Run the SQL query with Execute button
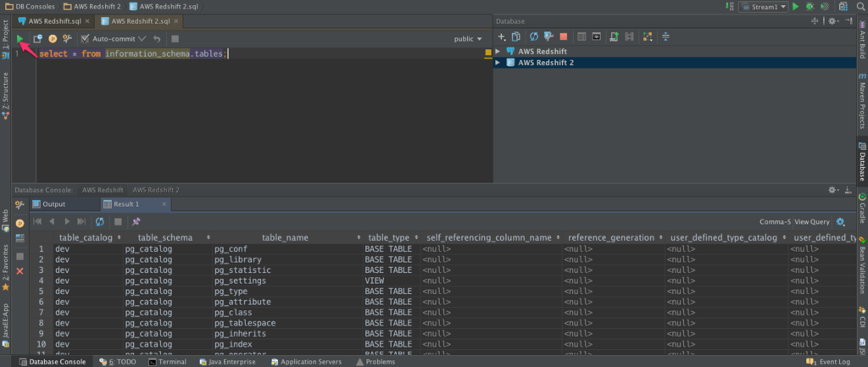868x367 pixels. point(20,39)
